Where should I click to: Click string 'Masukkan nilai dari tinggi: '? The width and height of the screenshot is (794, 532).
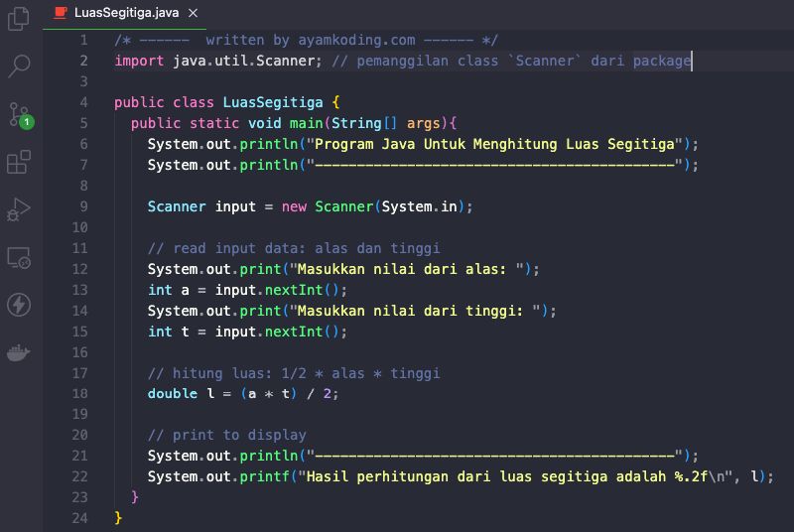click(415, 311)
